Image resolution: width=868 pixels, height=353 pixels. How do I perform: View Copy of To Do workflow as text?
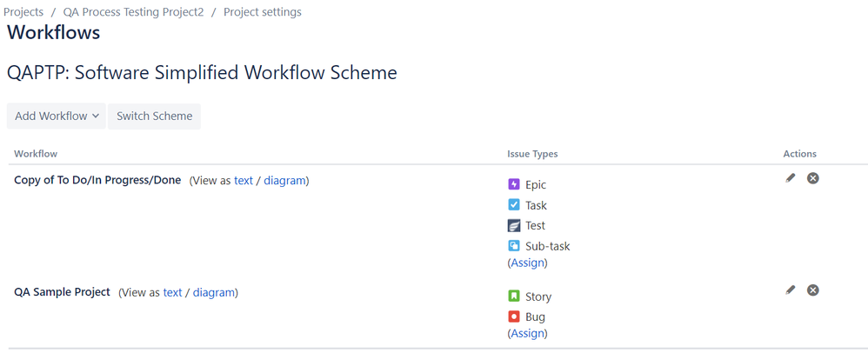[x=244, y=180]
